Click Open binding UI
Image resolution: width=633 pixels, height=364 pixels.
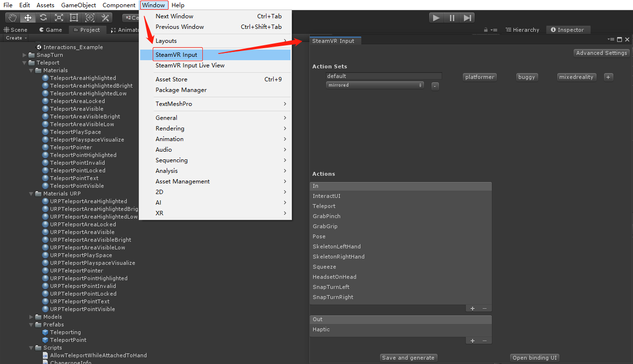pyautogui.click(x=535, y=358)
